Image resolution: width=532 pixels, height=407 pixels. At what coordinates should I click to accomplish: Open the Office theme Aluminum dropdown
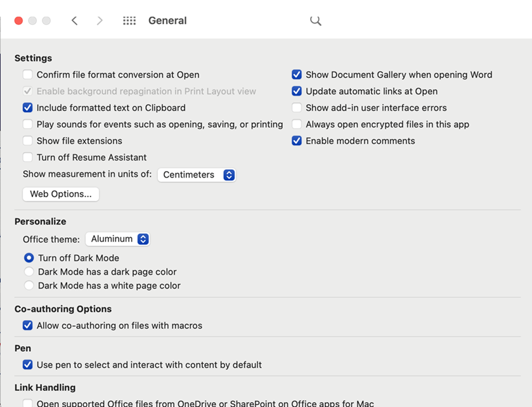(117, 239)
